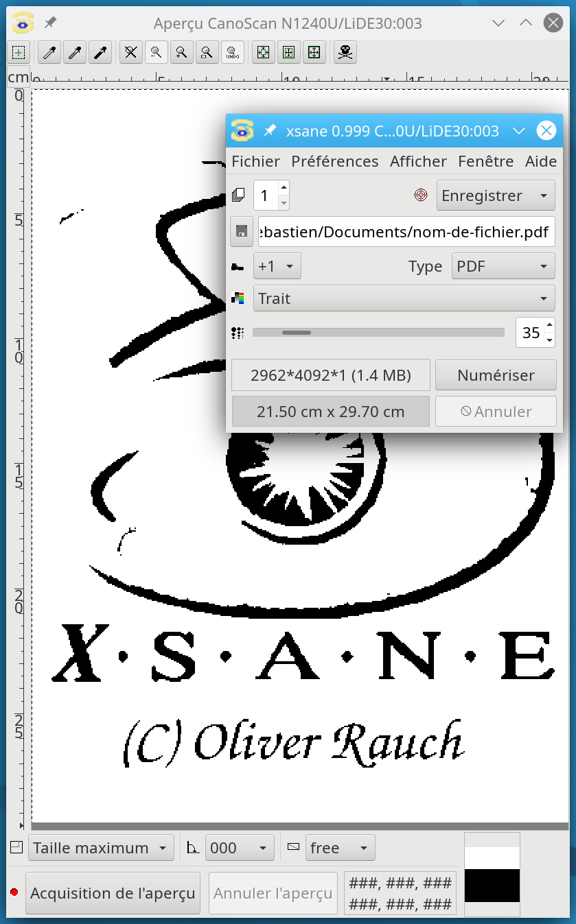Click auto-select scan area icon
The width and height of the screenshot is (576, 924).
[x=263, y=52]
